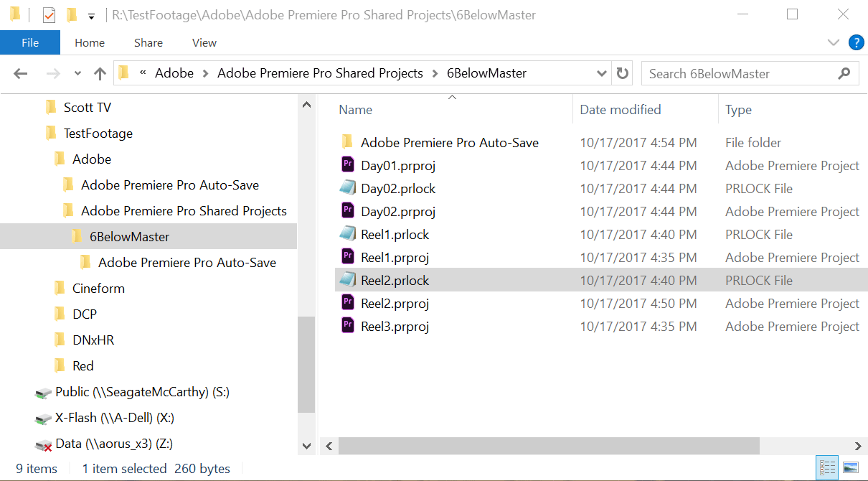The image size is (868, 481).
Task: Select the disconnected Data aorus_x3 Z: drive
Action: [105, 444]
